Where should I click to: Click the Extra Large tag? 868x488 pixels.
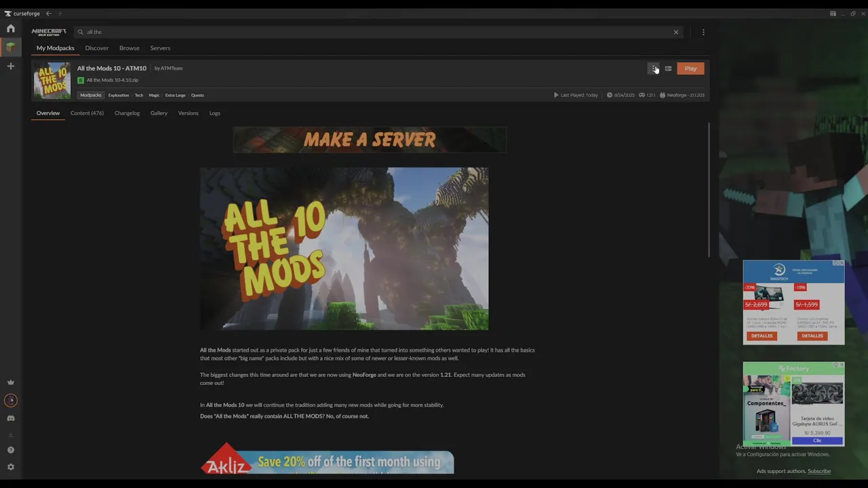coord(175,96)
